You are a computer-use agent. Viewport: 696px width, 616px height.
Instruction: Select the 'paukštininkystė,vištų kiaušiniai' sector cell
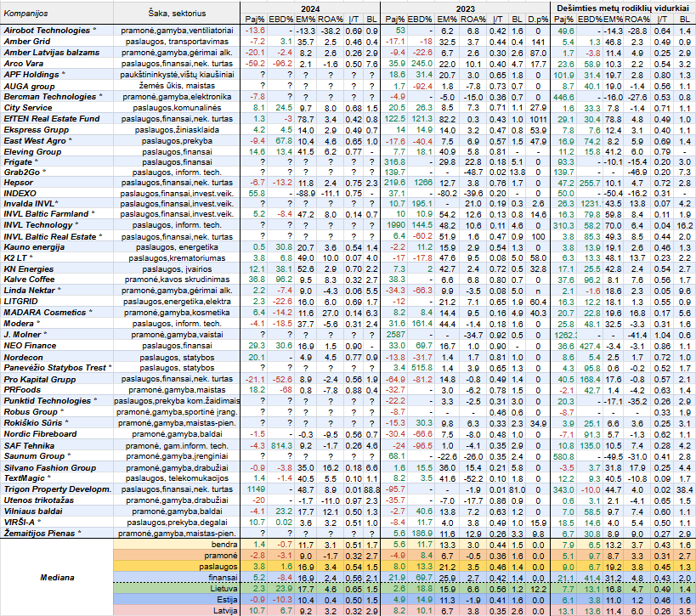[177, 75]
